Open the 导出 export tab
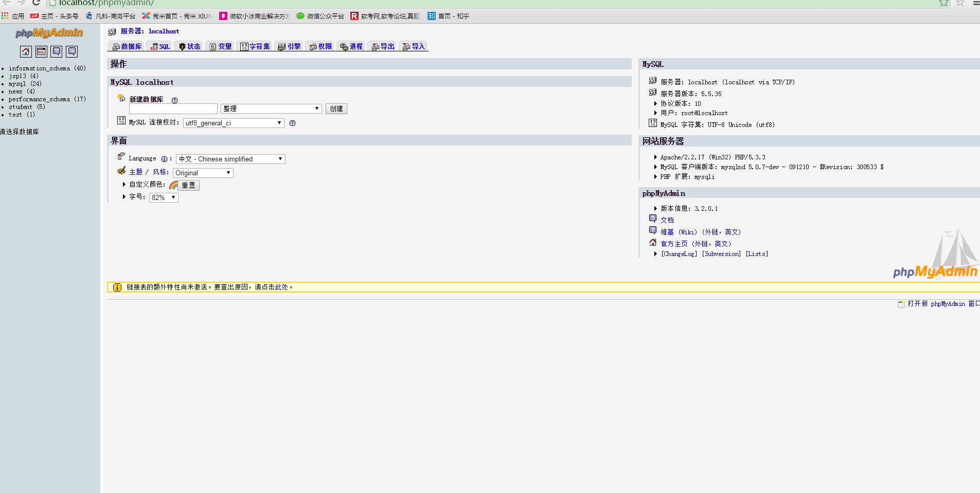 383,47
